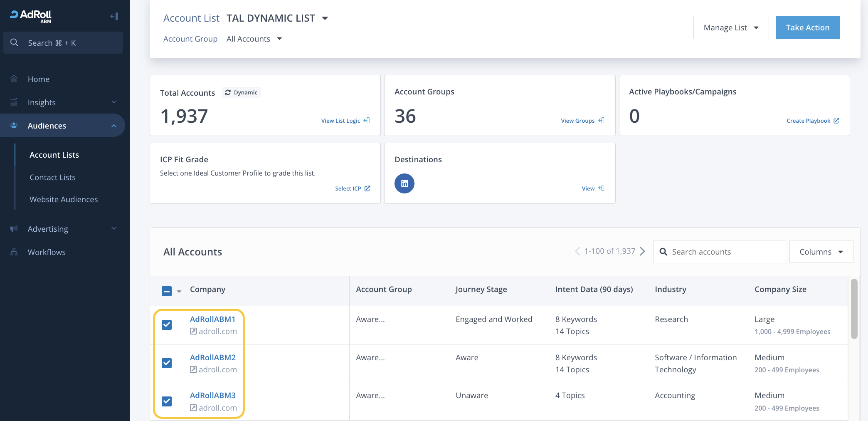Image resolution: width=868 pixels, height=421 pixels.
Task: Click the Workflows icon in sidebar
Action: click(x=14, y=252)
